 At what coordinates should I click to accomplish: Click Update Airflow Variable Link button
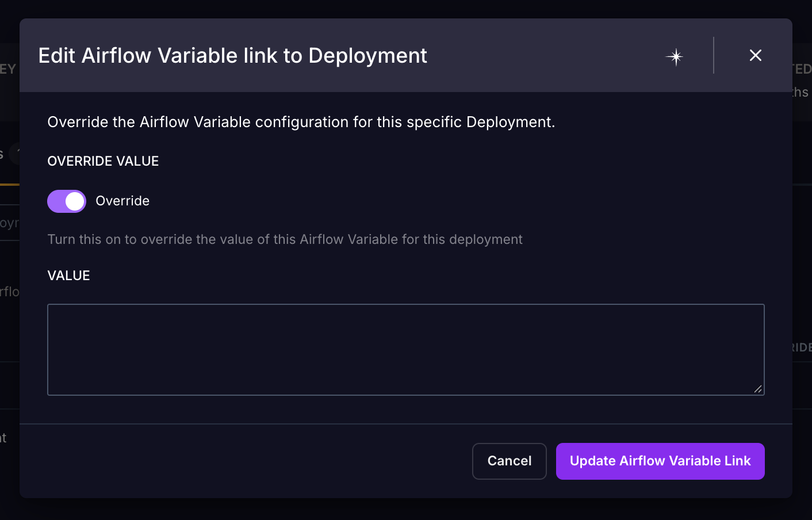click(660, 461)
